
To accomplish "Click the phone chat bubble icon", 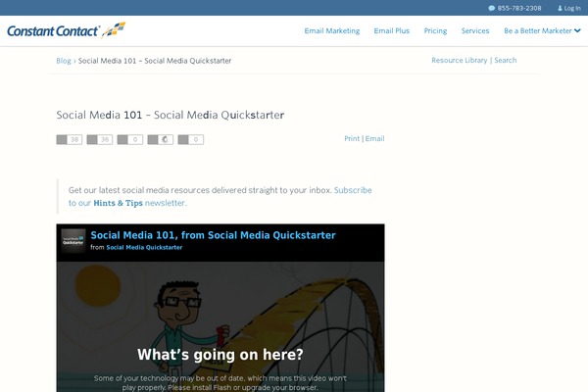I will pos(492,8).
